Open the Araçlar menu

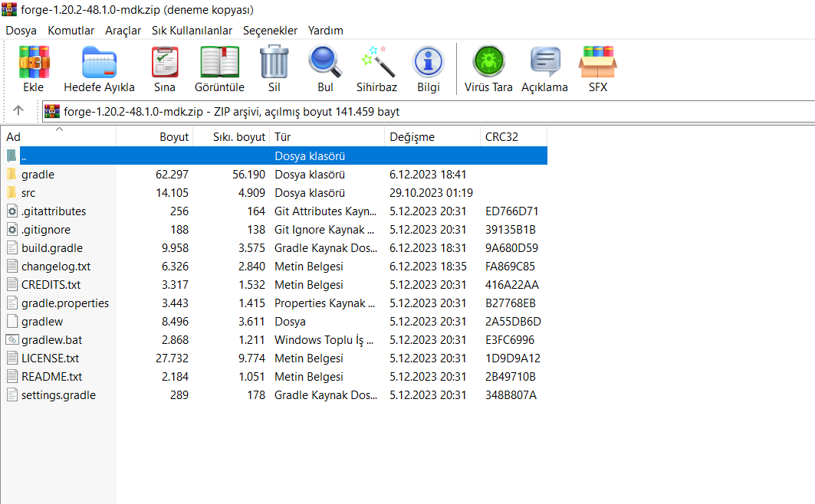tap(123, 31)
